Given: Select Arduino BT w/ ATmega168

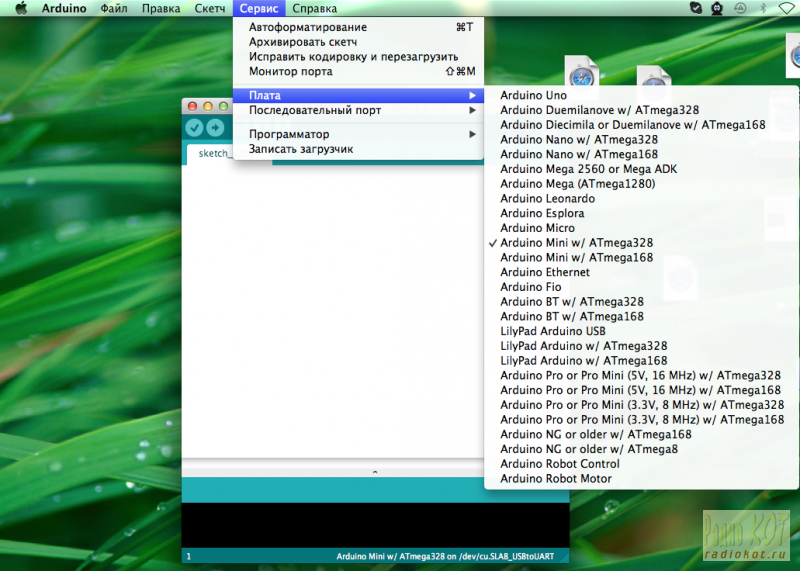Looking at the screenshot, I should coord(641,316).
